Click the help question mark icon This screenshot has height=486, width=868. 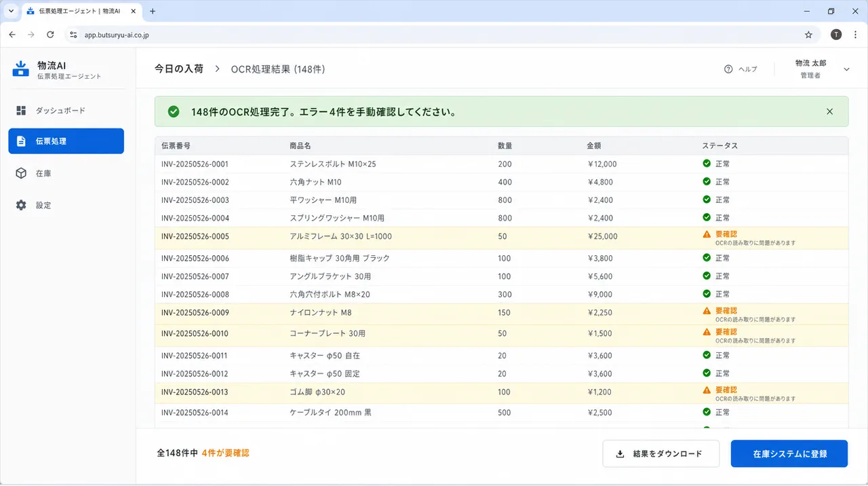(x=728, y=69)
